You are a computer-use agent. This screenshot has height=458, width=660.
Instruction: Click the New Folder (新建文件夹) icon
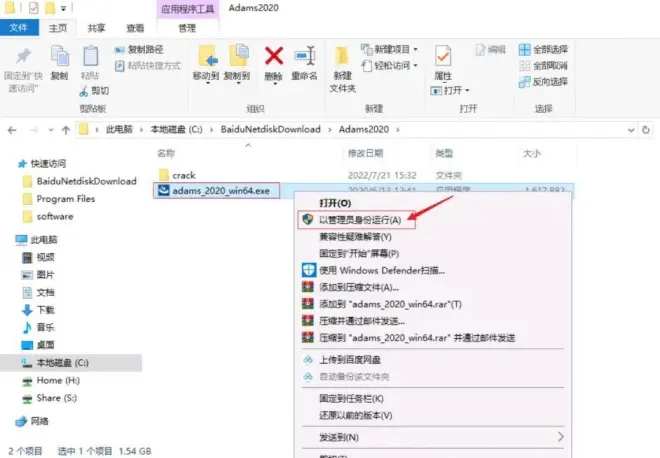(343, 62)
